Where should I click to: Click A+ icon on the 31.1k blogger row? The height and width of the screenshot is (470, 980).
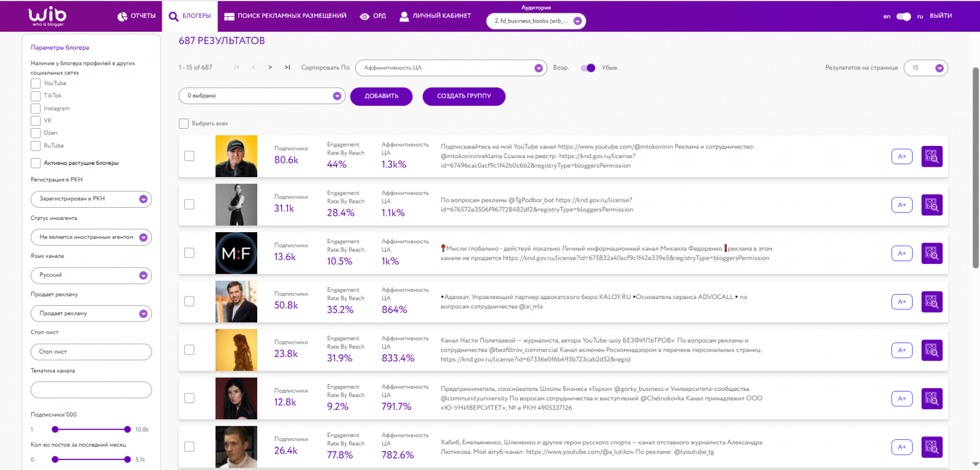[902, 205]
